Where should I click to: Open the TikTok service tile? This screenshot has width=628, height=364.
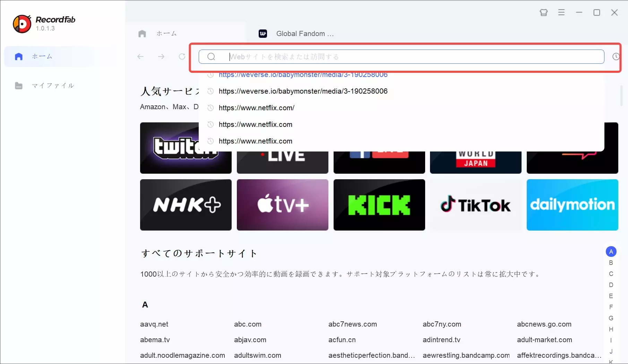click(x=476, y=205)
